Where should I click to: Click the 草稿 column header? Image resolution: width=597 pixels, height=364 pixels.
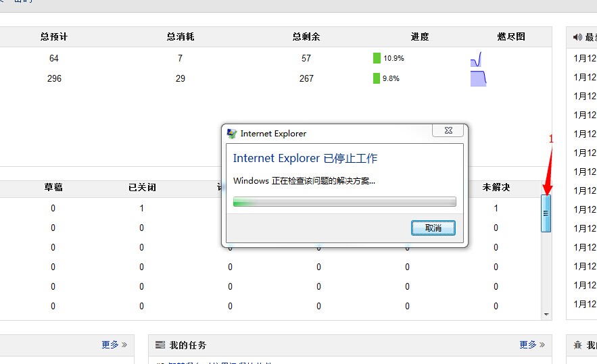click(53, 187)
